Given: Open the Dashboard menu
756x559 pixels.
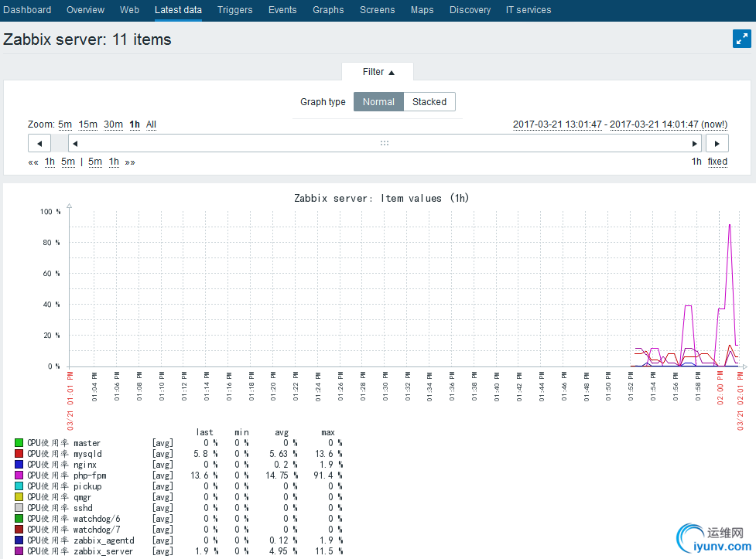Looking at the screenshot, I should click(27, 9).
